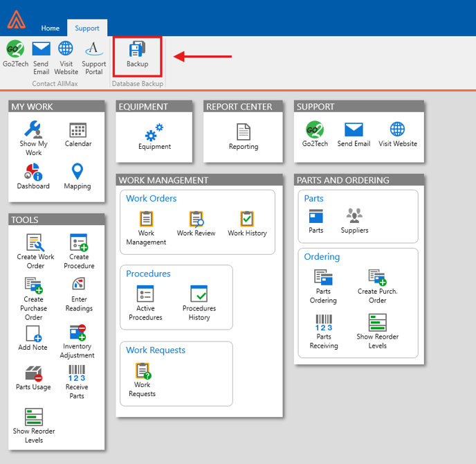This screenshot has height=464, width=476.
Task: Open Enter Readings tool
Action: tap(79, 294)
